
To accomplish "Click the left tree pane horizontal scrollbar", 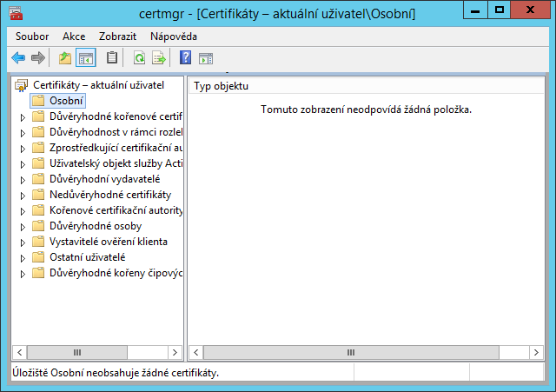I will click(97, 352).
